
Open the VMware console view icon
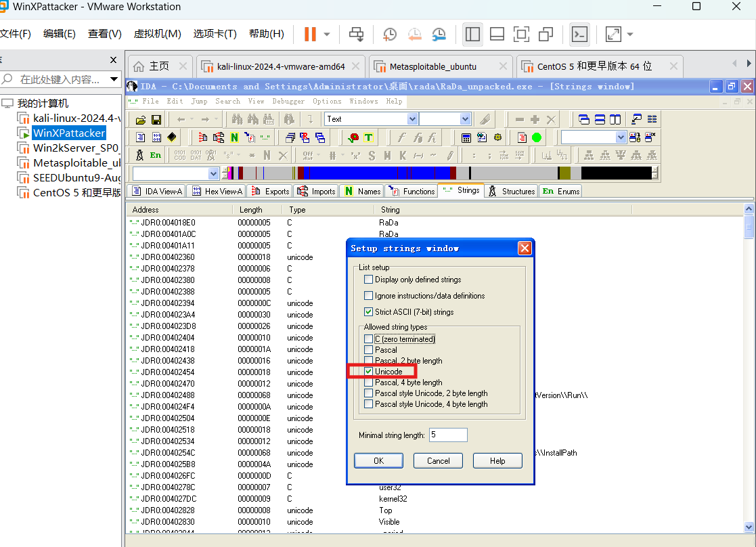[x=579, y=35]
